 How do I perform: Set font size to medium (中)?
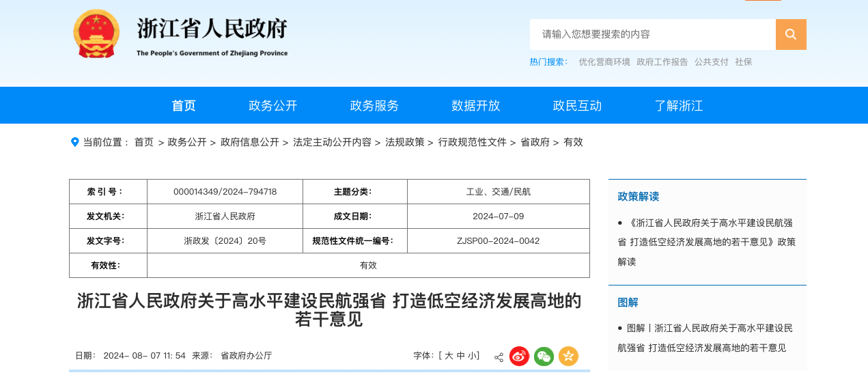[460, 356]
